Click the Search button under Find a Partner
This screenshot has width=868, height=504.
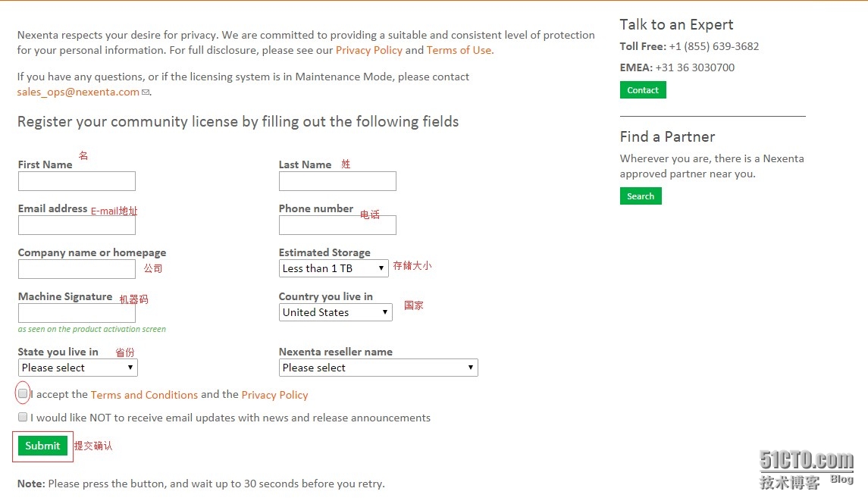(x=641, y=196)
